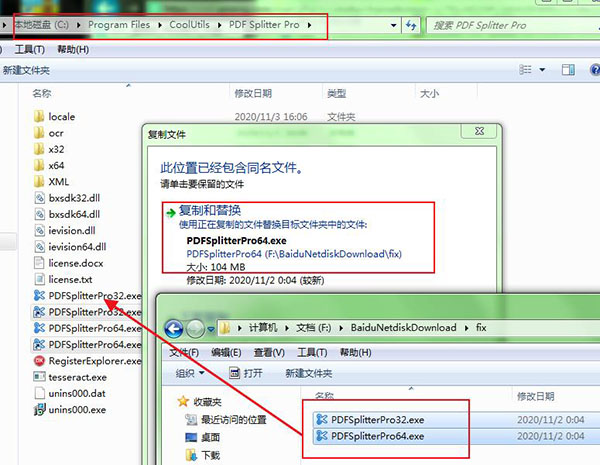Expand chevron after PDF Splitter Pro breadcrumb
Screen dimensions: 600x465
pyautogui.click(x=309, y=25)
